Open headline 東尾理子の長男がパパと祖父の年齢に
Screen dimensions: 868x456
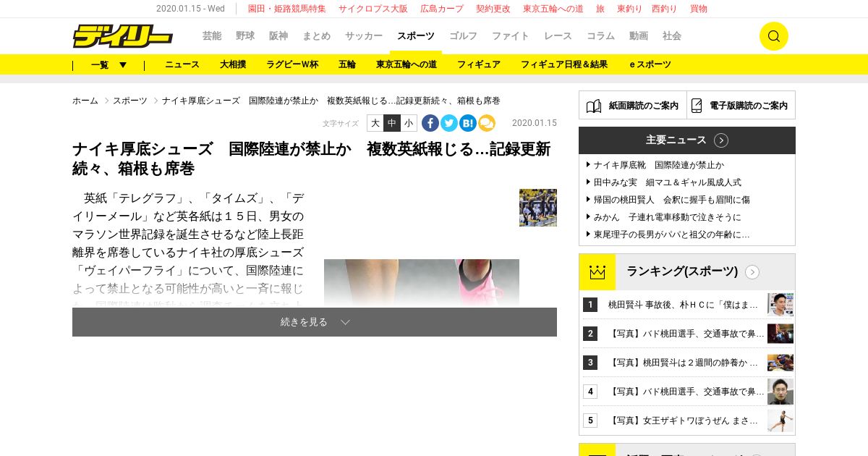pos(671,235)
